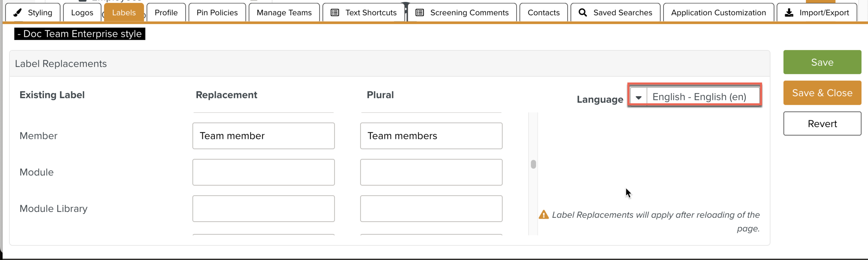Screen dimensions: 868x260
Task: Click the Module plural input field
Action: (431, 172)
